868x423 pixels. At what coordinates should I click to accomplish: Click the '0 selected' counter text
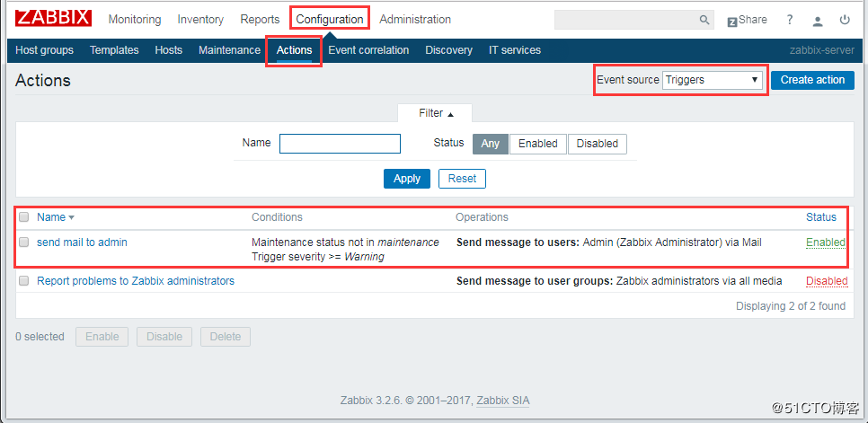pyautogui.click(x=40, y=337)
